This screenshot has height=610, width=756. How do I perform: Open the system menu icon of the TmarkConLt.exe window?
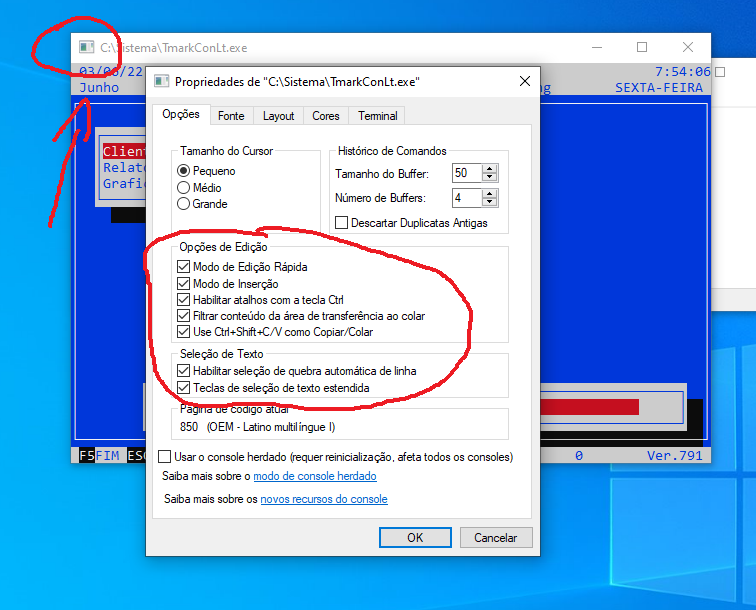pos(87,47)
